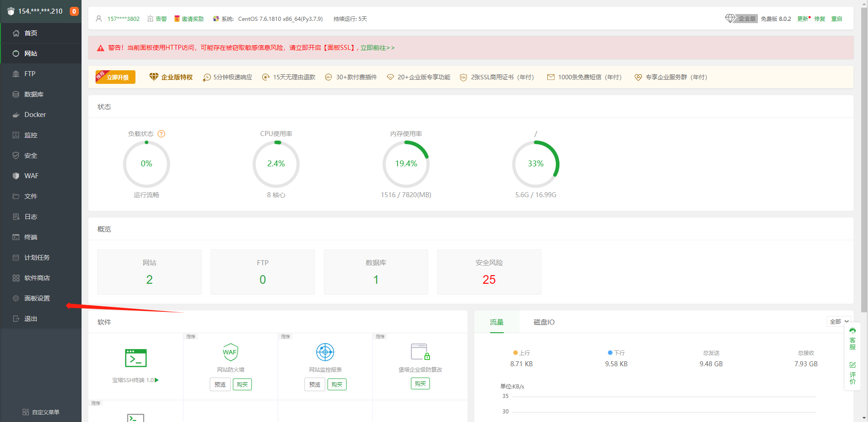Open 告警 alerts link
This screenshot has width=868, height=422.
(x=157, y=19)
